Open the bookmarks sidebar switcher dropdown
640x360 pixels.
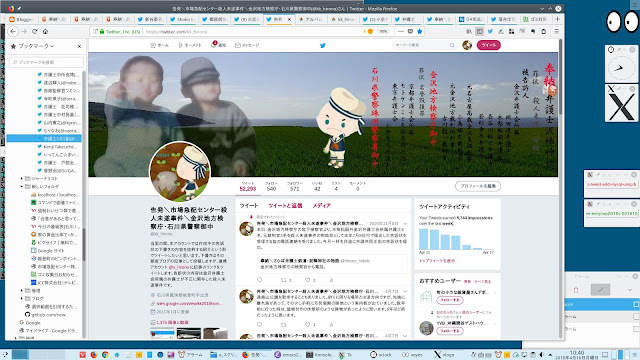point(36,46)
